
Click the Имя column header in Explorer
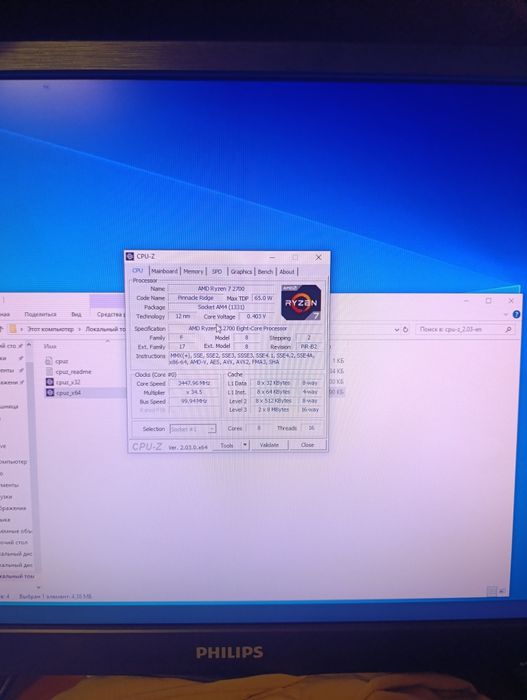coord(50,346)
